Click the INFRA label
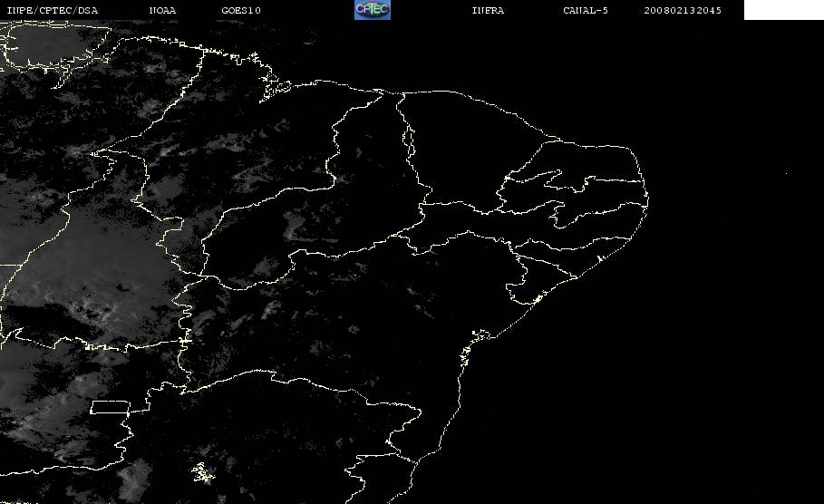The height and width of the screenshot is (504, 824). [x=488, y=11]
